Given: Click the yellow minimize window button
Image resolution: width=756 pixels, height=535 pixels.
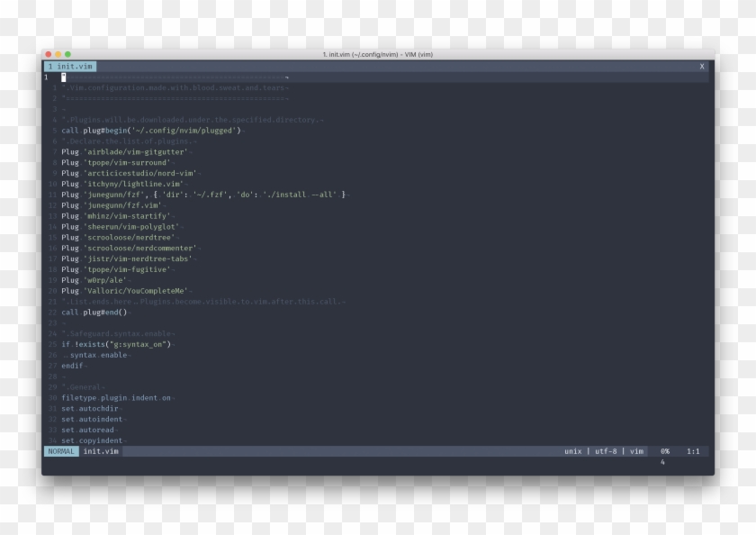Looking at the screenshot, I should (58, 55).
